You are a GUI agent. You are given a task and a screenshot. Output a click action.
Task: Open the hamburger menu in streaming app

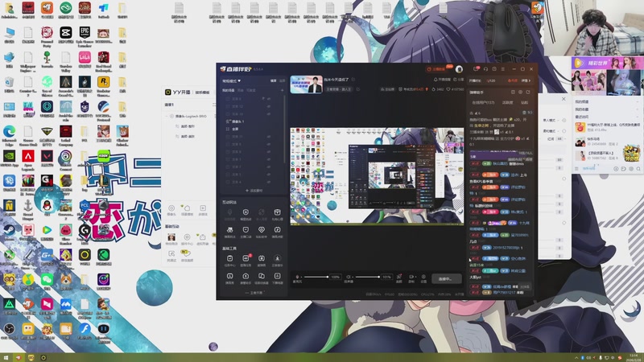pos(502,69)
